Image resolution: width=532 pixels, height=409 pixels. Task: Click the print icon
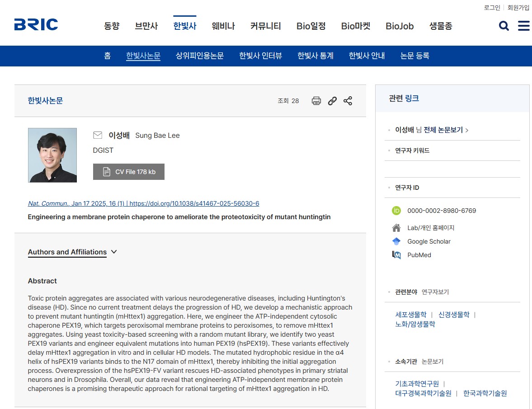click(x=316, y=101)
